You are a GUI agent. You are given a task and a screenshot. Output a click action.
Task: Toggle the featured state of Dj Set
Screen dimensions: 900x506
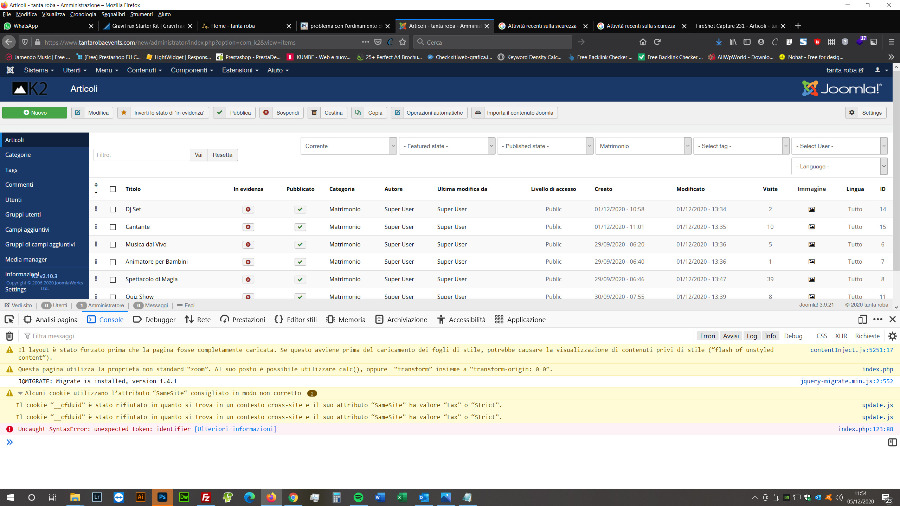[248, 209]
